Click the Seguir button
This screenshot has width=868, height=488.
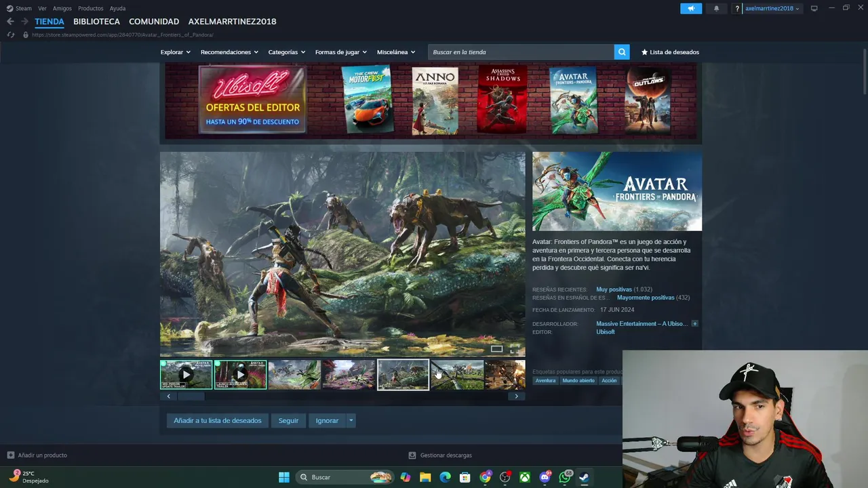[x=288, y=421]
